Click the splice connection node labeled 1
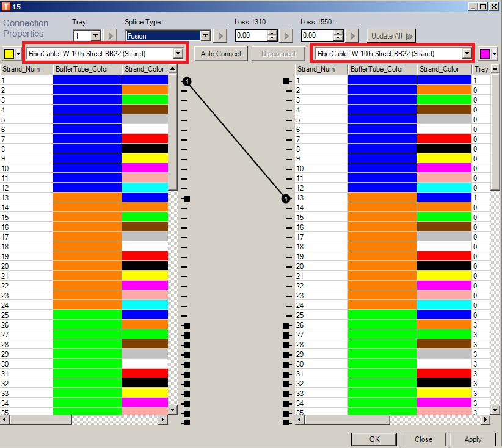 (187, 81)
